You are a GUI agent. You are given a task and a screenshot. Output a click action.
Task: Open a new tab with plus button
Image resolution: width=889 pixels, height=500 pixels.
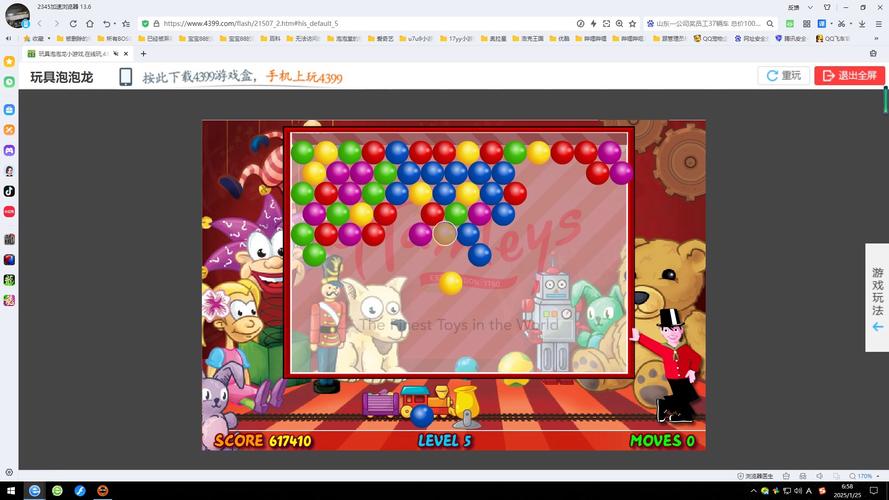143,54
